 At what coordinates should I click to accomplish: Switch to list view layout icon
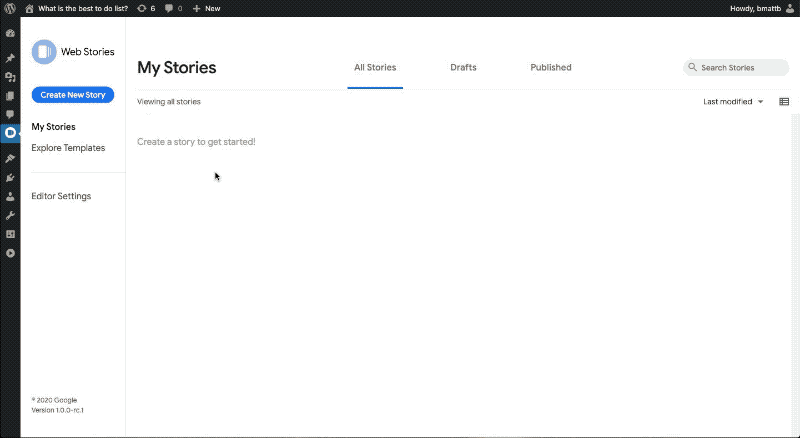(784, 102)
